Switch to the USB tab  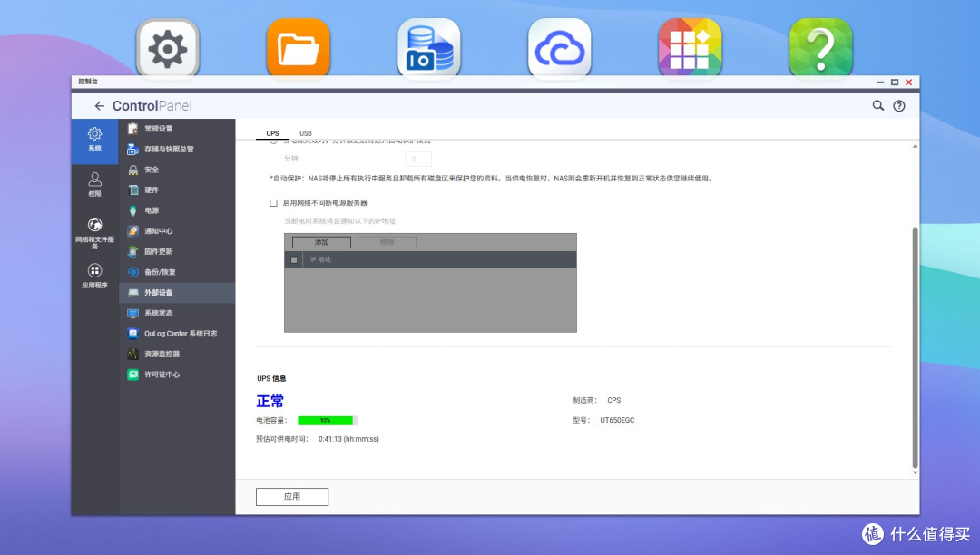tap(306, 133)
